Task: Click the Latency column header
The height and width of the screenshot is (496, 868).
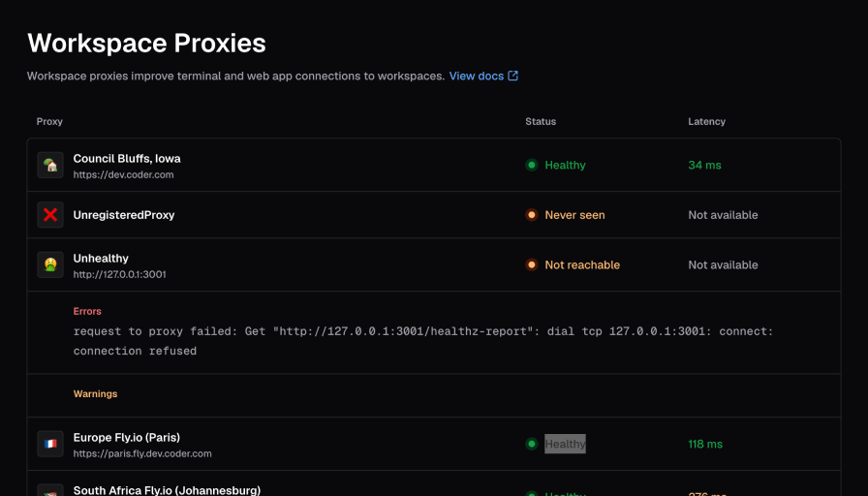Action: pos(706,121)
